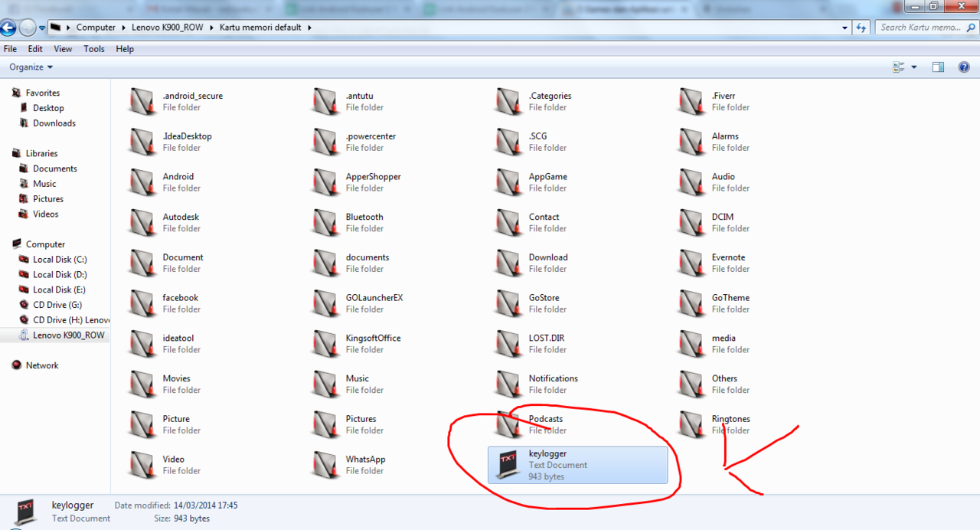Click the ideatool folder name
Viewport: 980px width, 530px height.
coord(178,338)
